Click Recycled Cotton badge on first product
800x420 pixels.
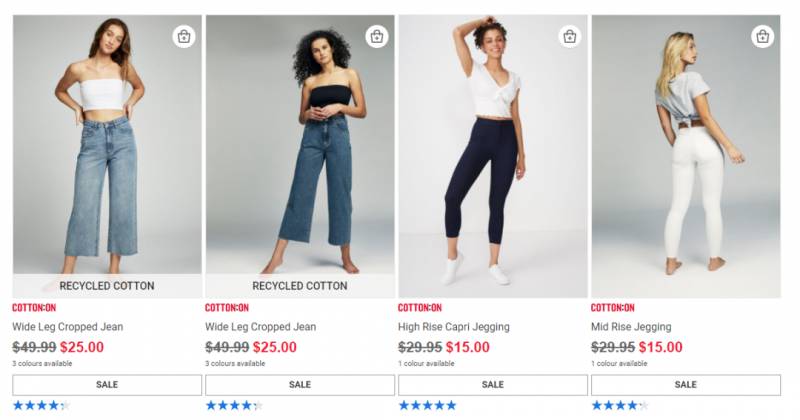(x=107, y=286)
